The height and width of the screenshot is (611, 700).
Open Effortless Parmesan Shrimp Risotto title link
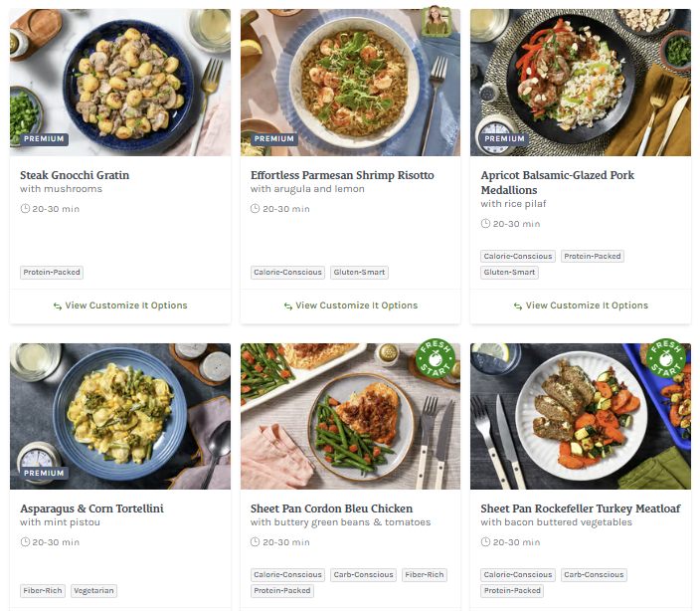(x=342, y=175)
